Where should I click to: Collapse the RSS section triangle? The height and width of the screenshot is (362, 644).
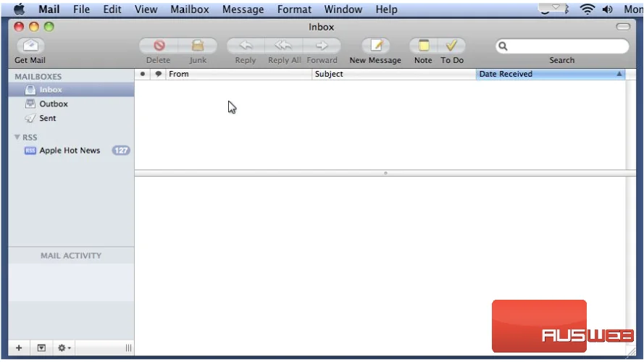[17, 137]
